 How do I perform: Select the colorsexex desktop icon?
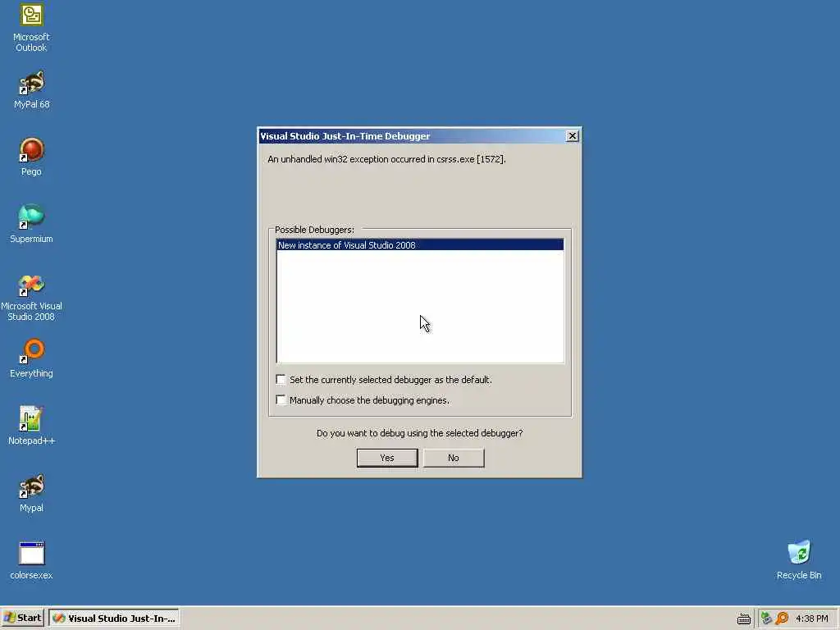(31, 561)
